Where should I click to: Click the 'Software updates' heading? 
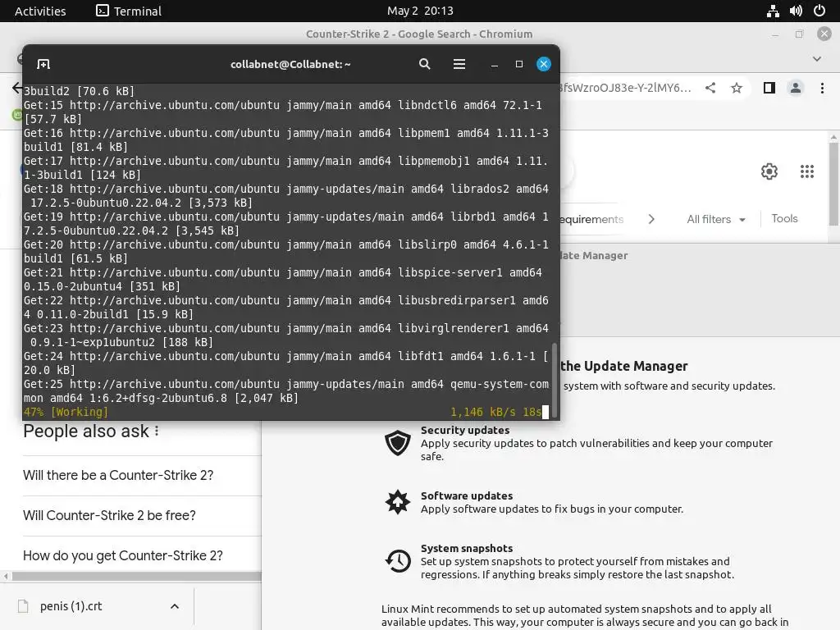click(467, 496)
